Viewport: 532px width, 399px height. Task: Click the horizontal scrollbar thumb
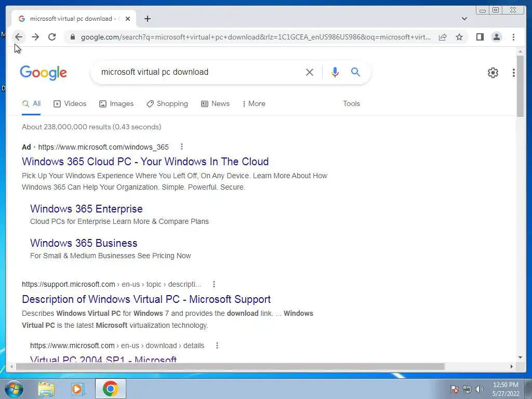(230, 366)
